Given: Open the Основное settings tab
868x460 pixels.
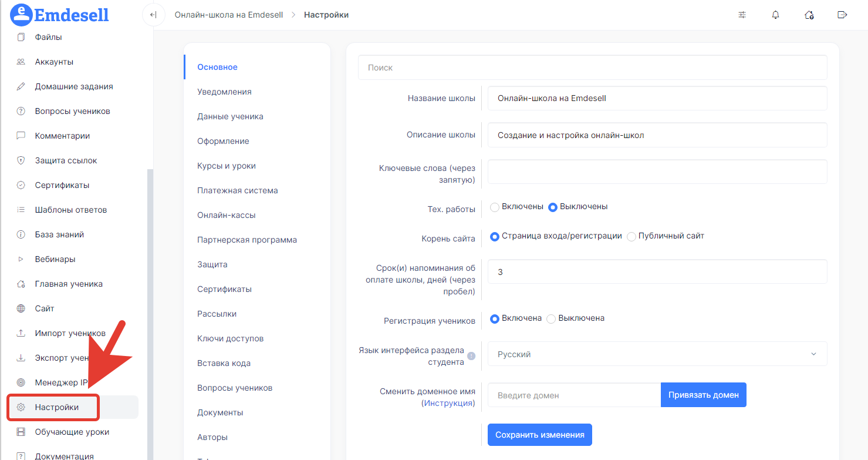Looking at the screenshot, I should [x=217, y=67].
